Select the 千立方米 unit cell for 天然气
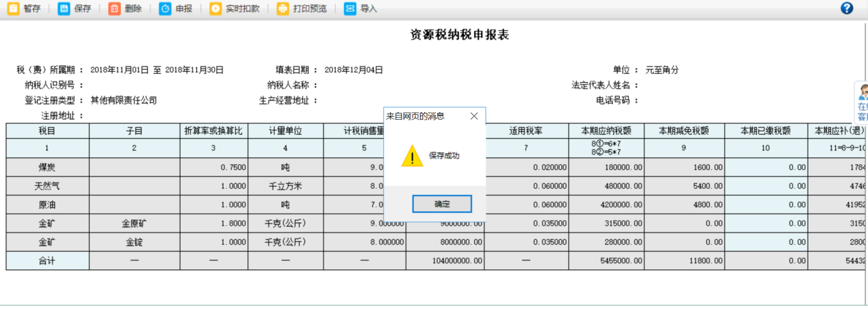 pyautogui.click(x=285, y=186)
